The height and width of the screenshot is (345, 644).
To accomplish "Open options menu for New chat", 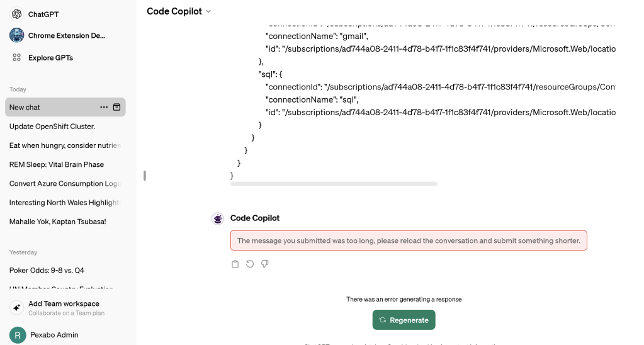I will (104, 107).
